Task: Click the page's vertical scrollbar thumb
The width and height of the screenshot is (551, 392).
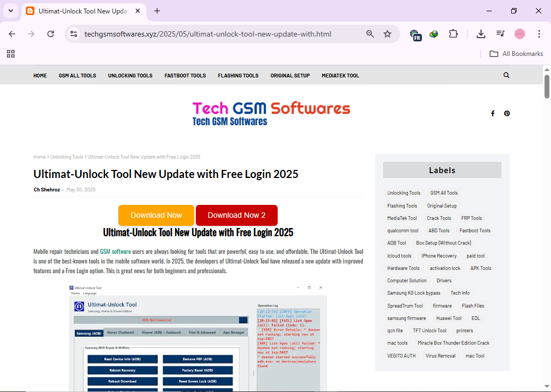Action: (547, 87)
